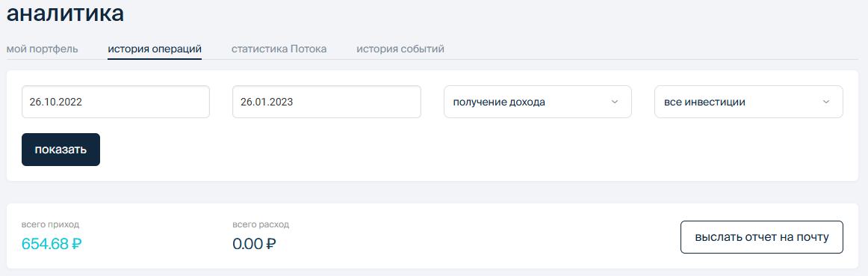Switch to 'история операций' tab
Screen dimensions: 868x276
point(155,49)
